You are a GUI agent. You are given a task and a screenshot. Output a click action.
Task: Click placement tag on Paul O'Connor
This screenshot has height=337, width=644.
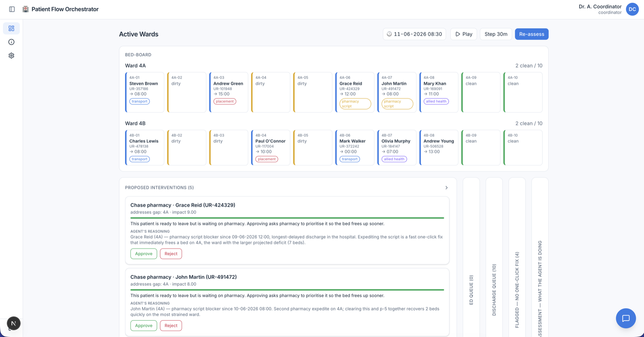(267, 159)
